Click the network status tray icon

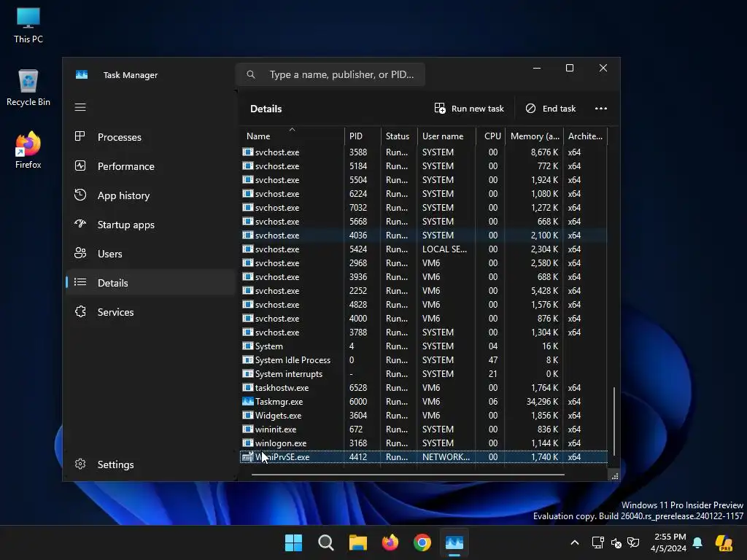click(597, 542)
